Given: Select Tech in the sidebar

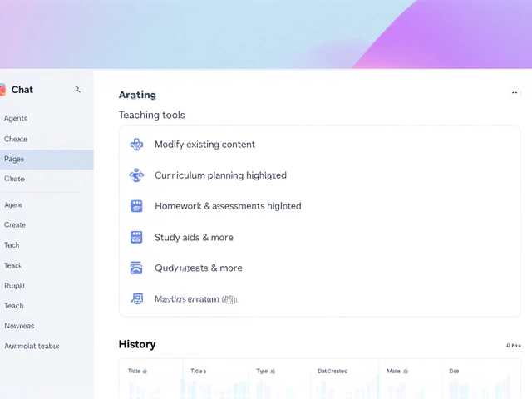Looking at the screenshot, I should [x=12, y=245].
